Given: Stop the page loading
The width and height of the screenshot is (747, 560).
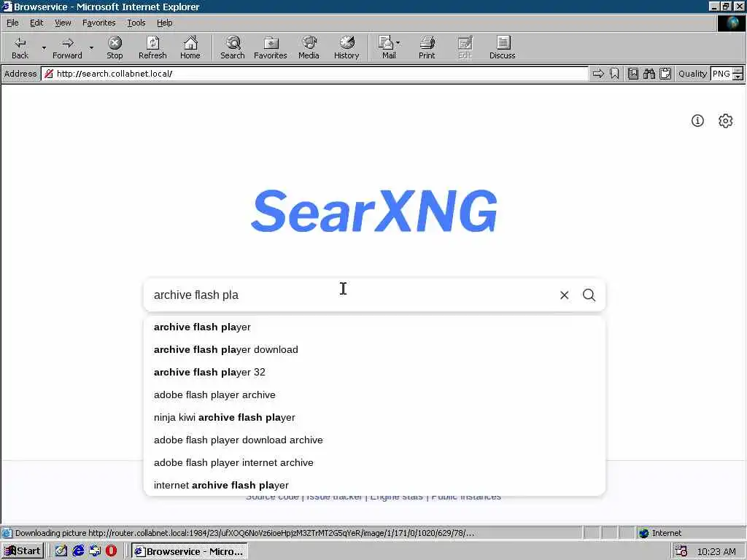Looking at the screenshot, I should [x=115, y=47].
